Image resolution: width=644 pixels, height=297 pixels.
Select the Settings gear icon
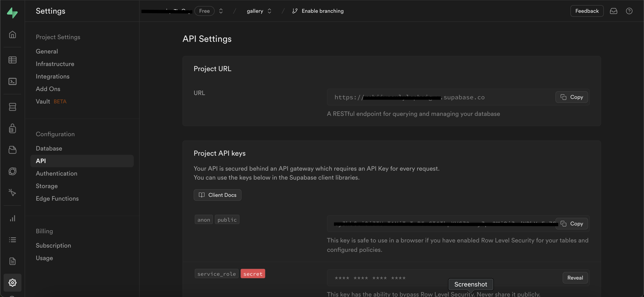point(12,282)
